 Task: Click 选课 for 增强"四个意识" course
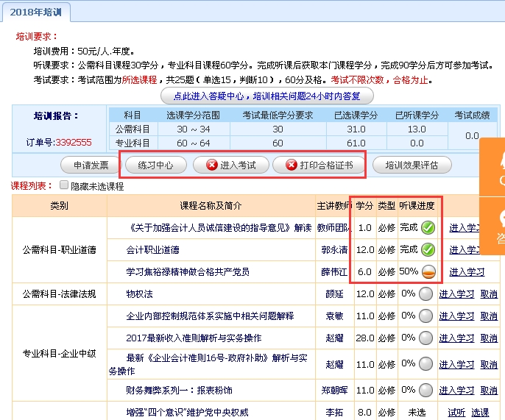[x=480, y=413]
